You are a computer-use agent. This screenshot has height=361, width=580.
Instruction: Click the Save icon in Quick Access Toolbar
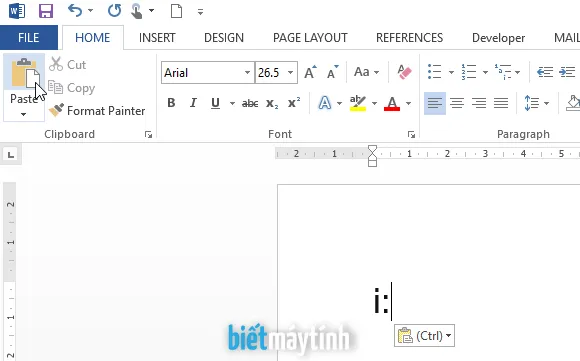(46, 11)
